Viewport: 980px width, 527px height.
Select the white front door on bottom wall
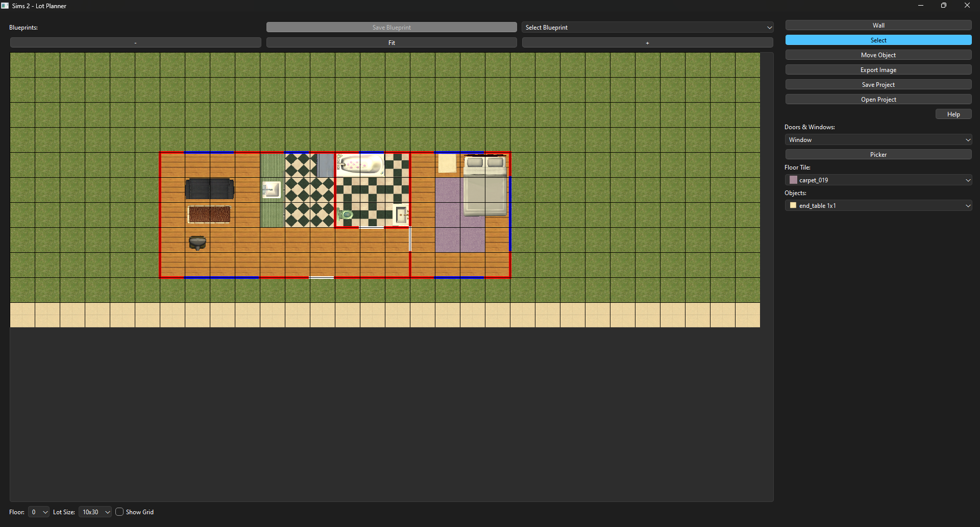(x=322, y=277)
